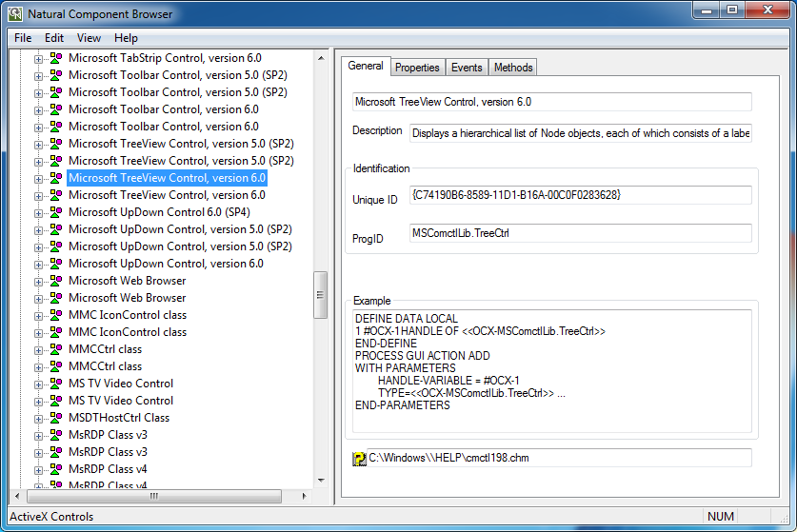Open the File menu
This screenshot has width=797, height=532.
click(x=23, y=38)
